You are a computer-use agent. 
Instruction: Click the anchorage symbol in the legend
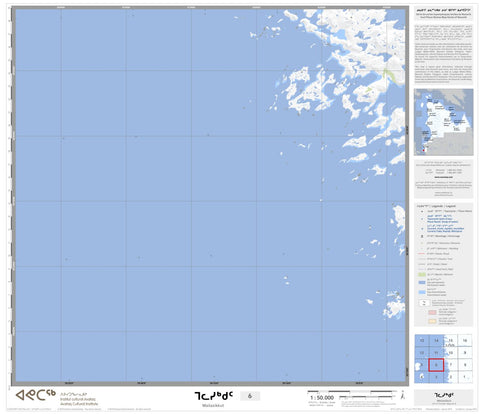[422, 236]
